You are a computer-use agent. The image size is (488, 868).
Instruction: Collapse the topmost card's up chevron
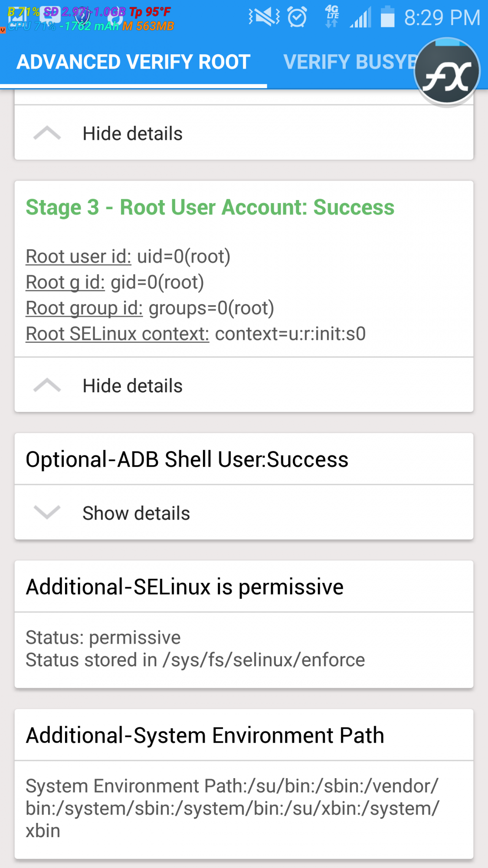(47, 133)
